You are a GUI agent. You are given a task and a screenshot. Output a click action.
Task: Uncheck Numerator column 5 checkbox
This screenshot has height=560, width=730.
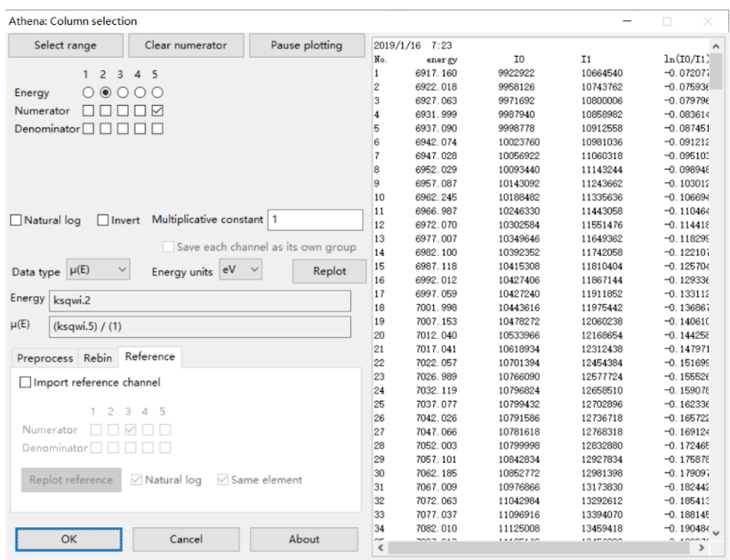(x=157, y=111)
